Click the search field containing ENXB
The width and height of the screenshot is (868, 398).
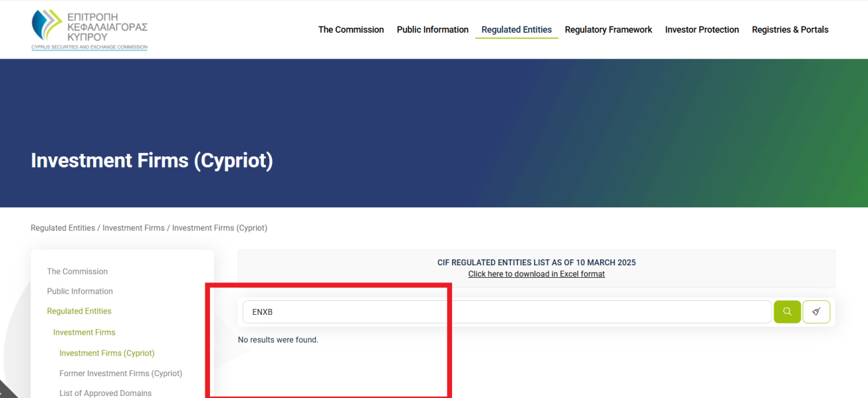click(x=507, y=312)
